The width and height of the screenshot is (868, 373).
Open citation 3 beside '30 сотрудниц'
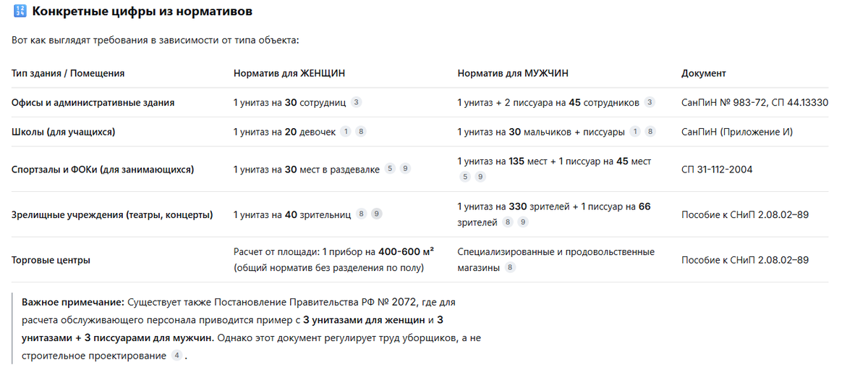point(356,102)
